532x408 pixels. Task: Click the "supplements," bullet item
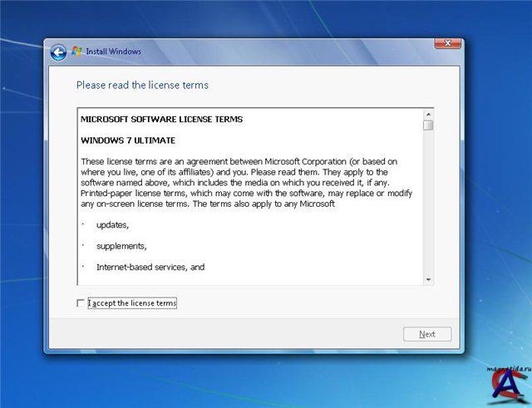tap(120, 246)
